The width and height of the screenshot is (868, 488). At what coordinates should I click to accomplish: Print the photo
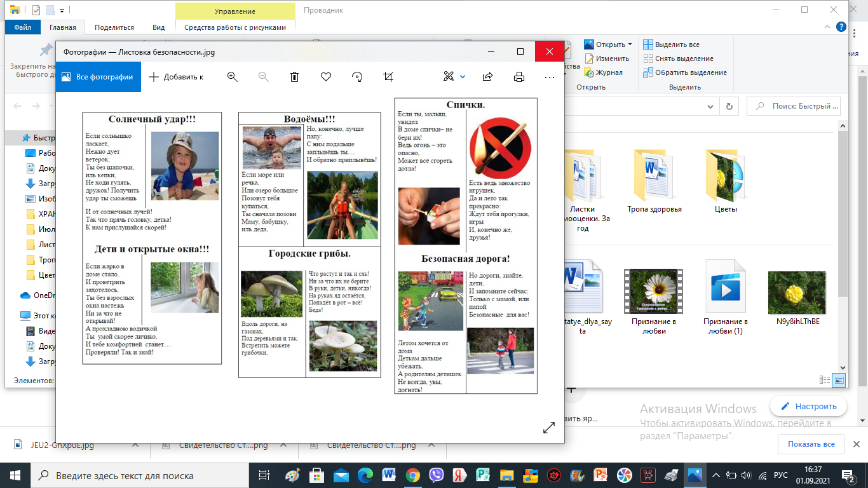click(519, 77)
